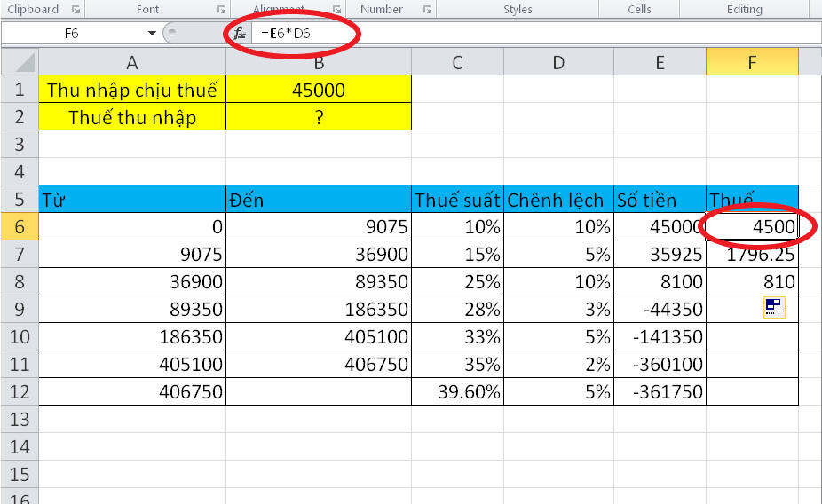Image resolution: width=822 pixels, height=504 pixels.
Task: Select column D header
Action: click(x=559, y=62)
